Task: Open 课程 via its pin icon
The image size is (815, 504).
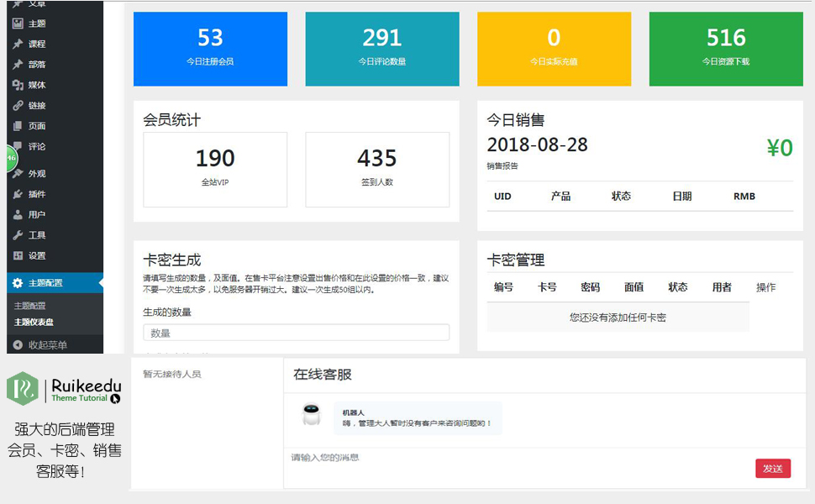Action: point(18,44)
